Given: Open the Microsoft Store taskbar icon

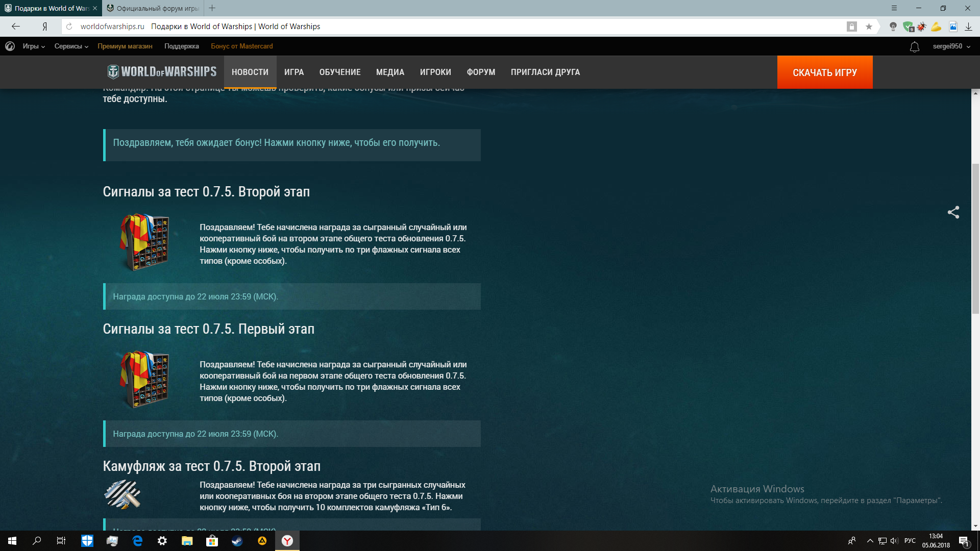Looking at the screenshot, I should point(212,541).
